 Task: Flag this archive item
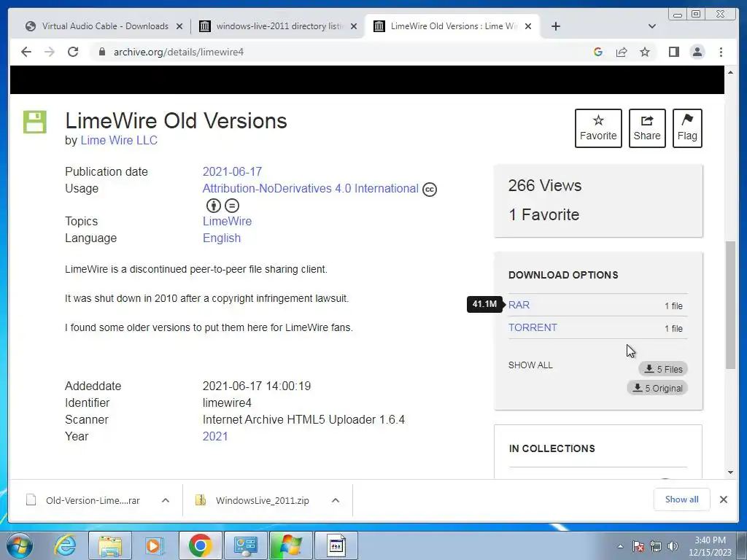coord(687,128)
